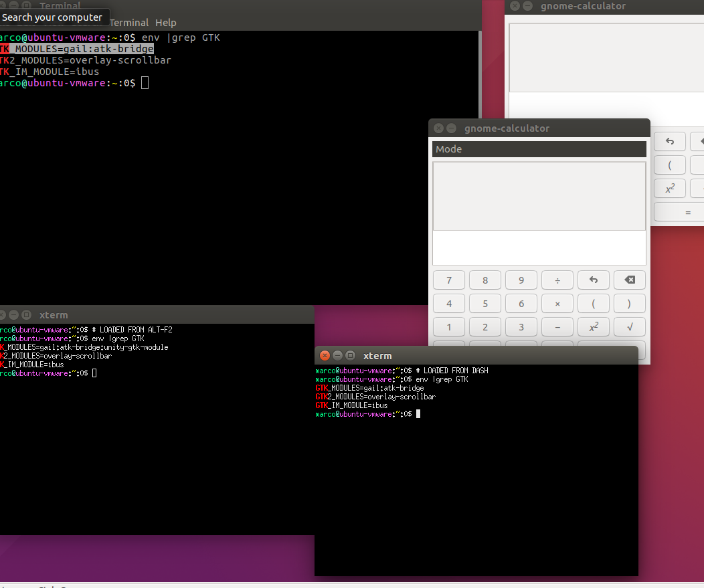Insert open parenthesis in the front calculator
The image size is (704, 588).
tap(594, 303)
